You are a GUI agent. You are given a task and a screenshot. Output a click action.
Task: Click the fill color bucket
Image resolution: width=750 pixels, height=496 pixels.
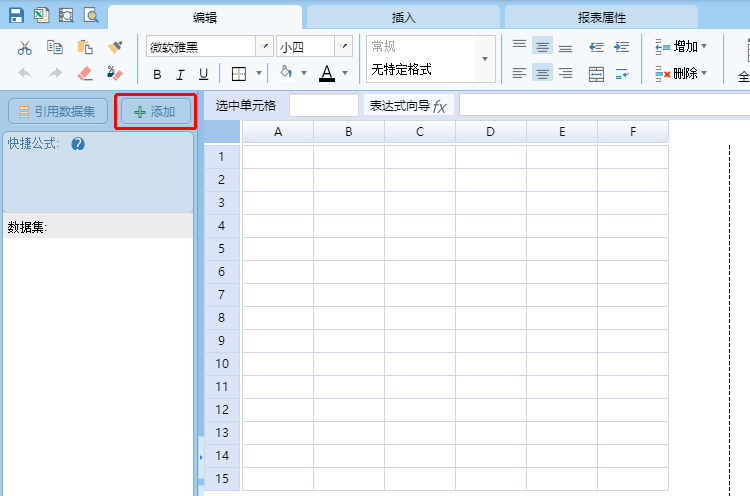(286, 73)
